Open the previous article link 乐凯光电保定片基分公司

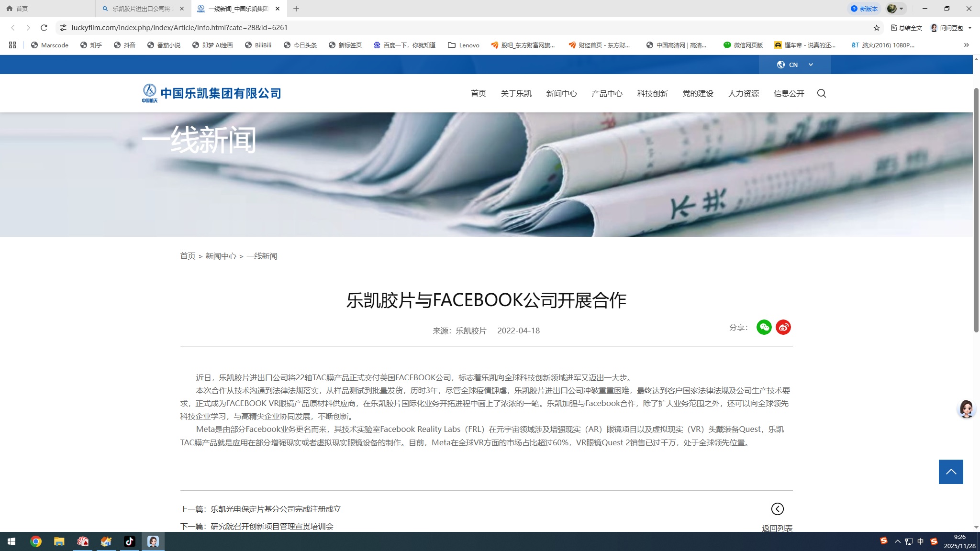click(x=276, y=509)
